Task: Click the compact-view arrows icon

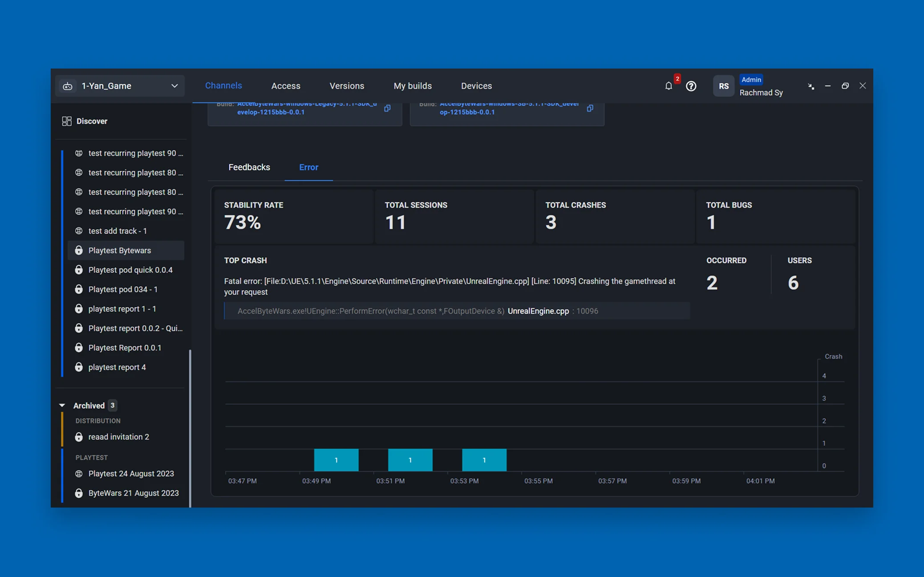Action: pyautogui.click(x=811, y=86)
